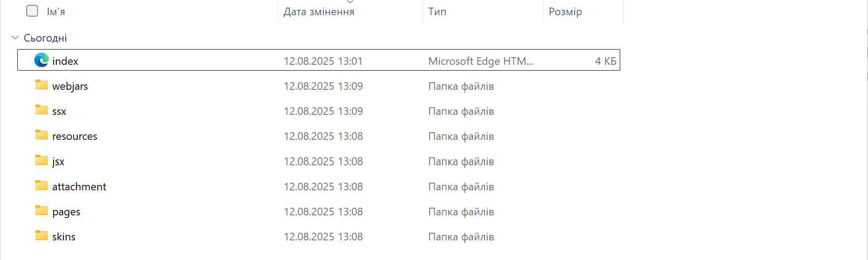Collapse the Сьогодні group chevron
868x260 pixels.
click(15, 38)
